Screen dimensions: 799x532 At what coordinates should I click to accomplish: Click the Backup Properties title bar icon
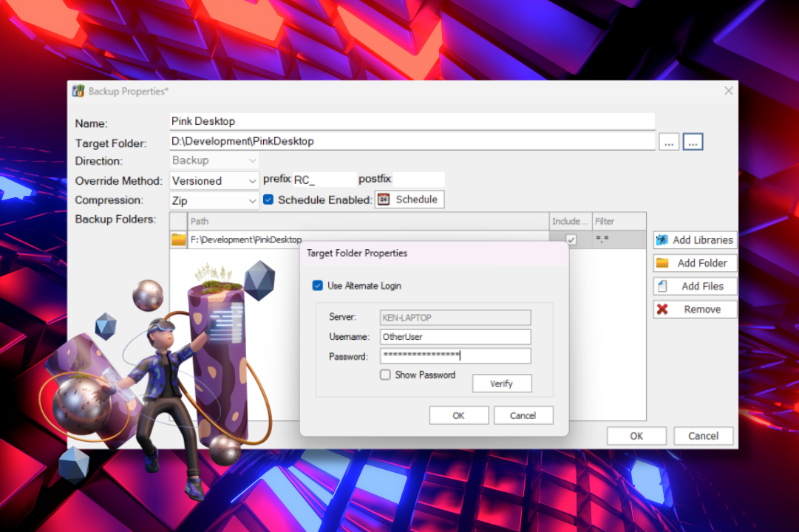(78, 91)
